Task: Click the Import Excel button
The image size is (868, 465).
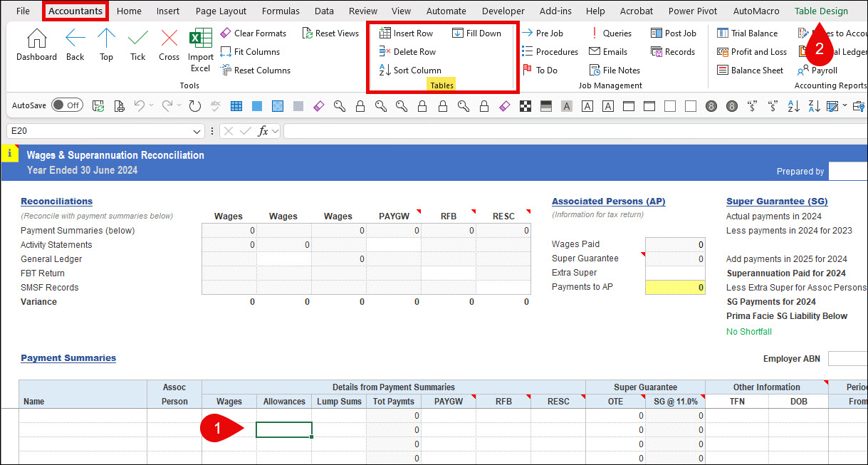Action: tap(201, 51)
